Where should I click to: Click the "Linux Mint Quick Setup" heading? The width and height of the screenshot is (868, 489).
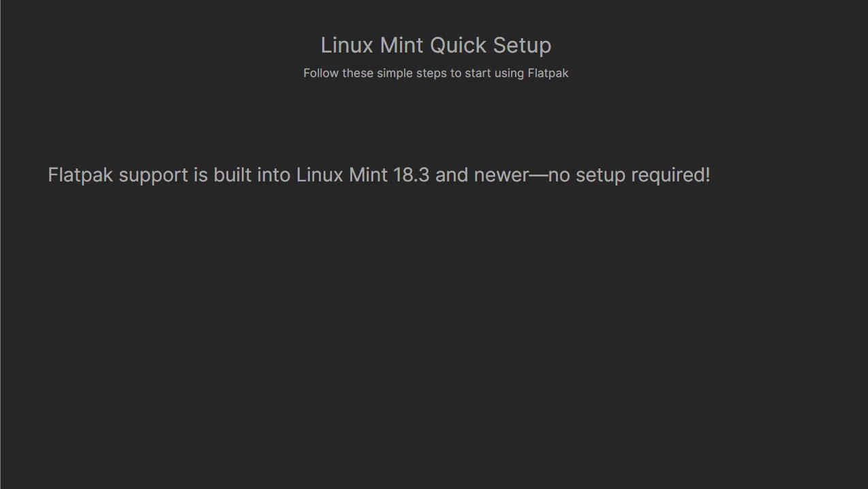click(x=435, y=46)
